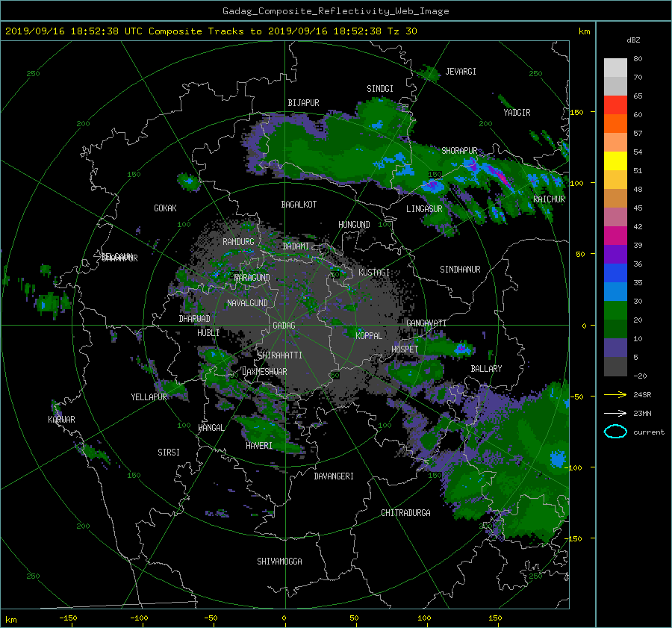
Task: Click the BIJAPUR city label
Action: pos(303,103)
